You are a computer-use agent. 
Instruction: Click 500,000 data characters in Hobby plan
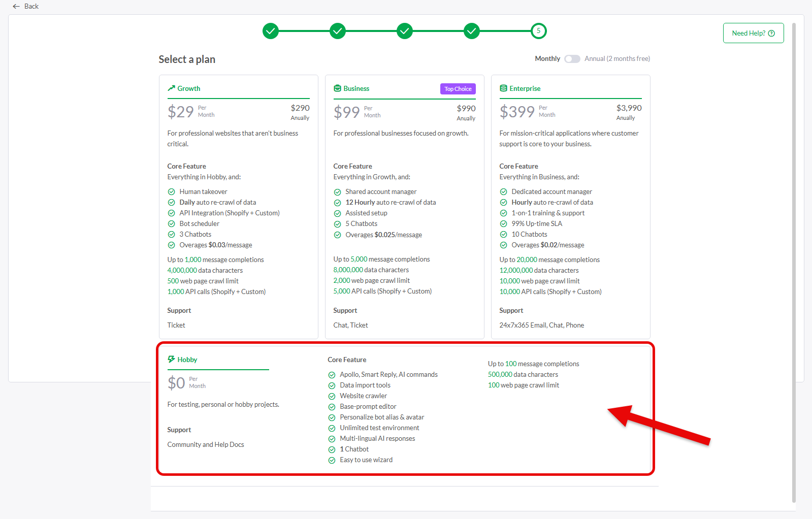pyautogui.click(x=523, y=374)
